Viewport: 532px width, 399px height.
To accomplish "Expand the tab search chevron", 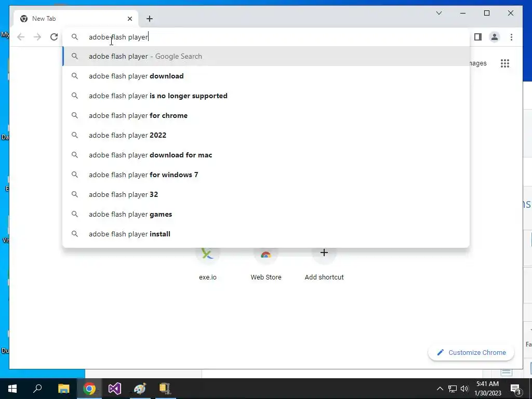I will (438, 13).
